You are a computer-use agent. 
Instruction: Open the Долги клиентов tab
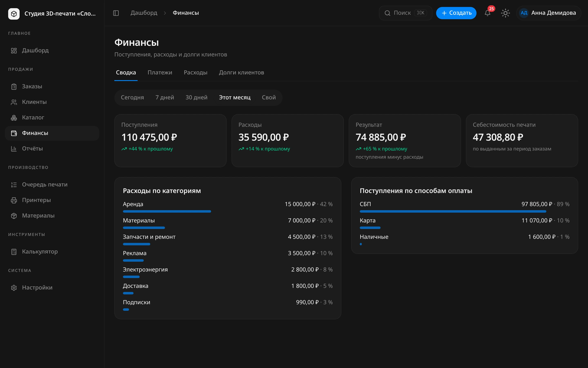[242, 73]
